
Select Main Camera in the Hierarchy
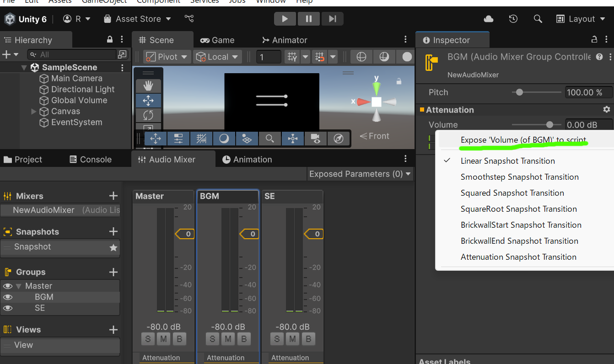tap(76, 79)
